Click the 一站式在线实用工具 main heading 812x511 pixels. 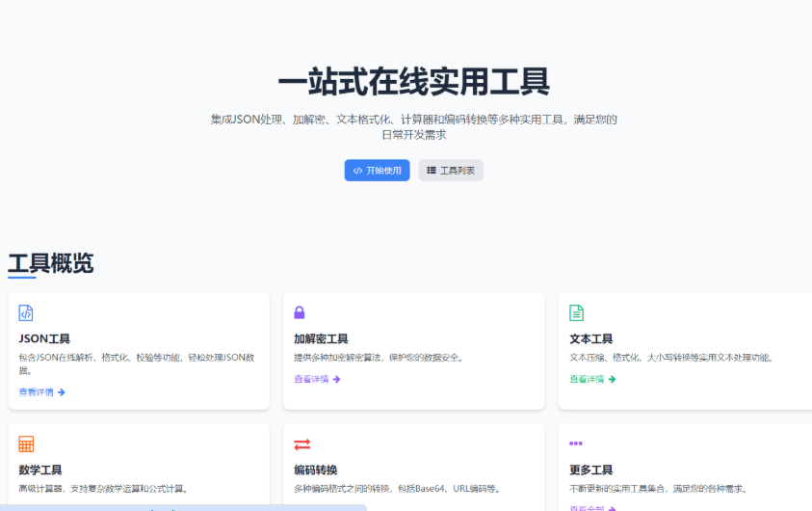tap(413, 83)
